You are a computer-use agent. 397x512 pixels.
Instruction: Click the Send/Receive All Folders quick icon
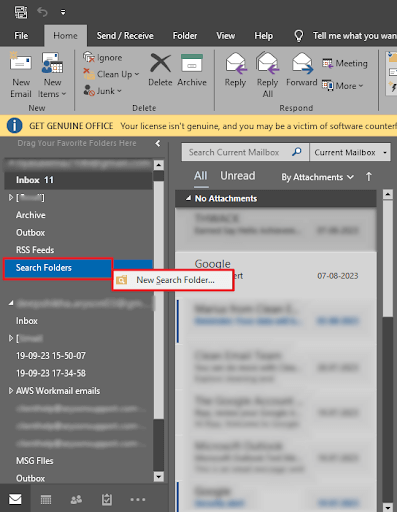click(x=21, y=12)
